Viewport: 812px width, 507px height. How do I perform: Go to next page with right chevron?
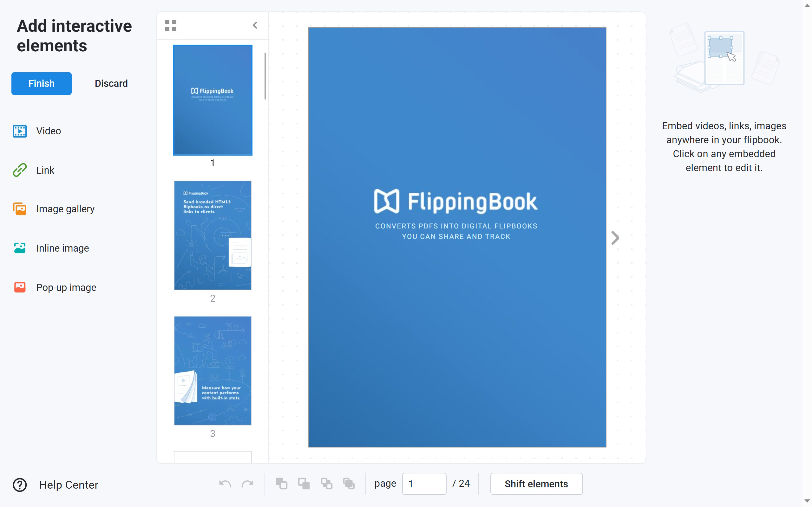[615, 238]
